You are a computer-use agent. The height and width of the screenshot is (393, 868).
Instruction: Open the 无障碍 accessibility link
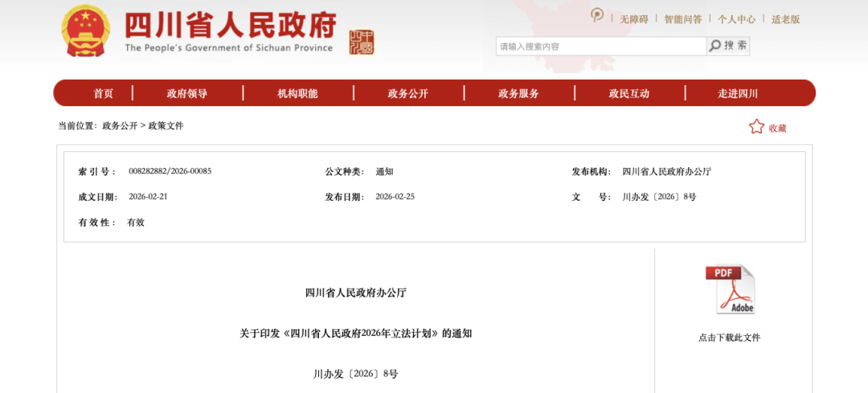point(633,19)
